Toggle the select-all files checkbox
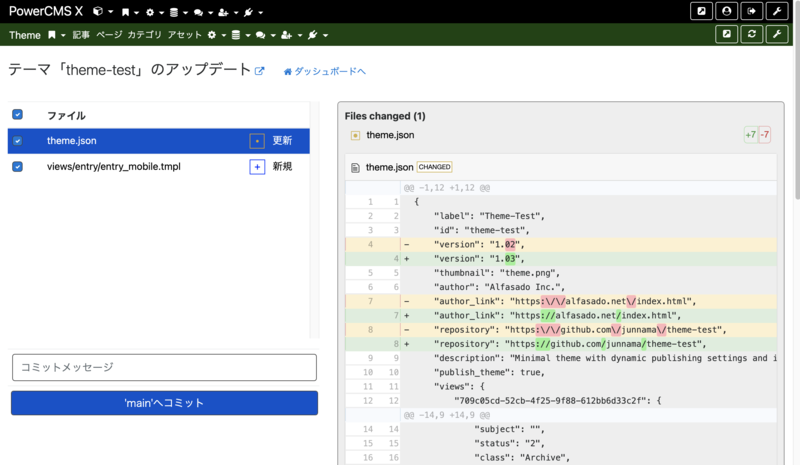 coord(17,114)
